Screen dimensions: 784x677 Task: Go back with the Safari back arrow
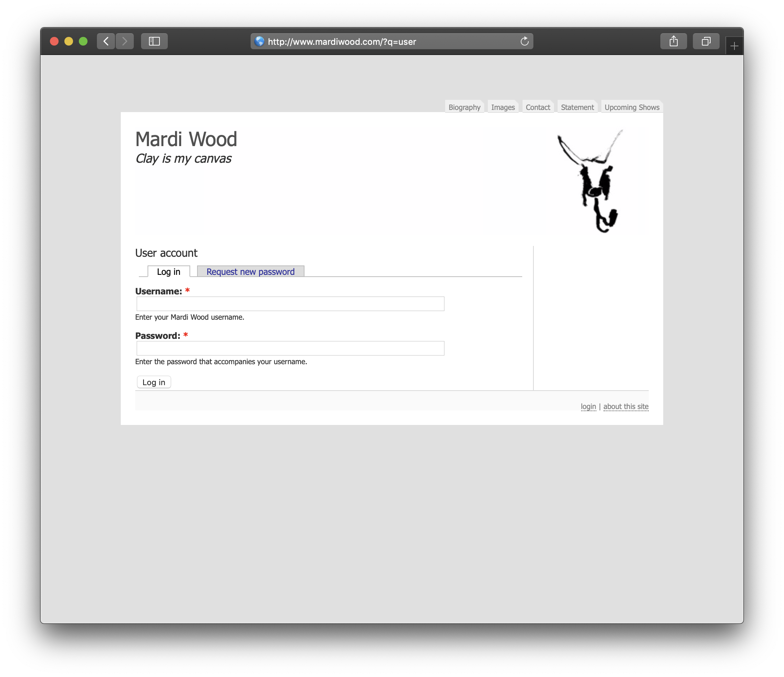click(x=106, y=41)
